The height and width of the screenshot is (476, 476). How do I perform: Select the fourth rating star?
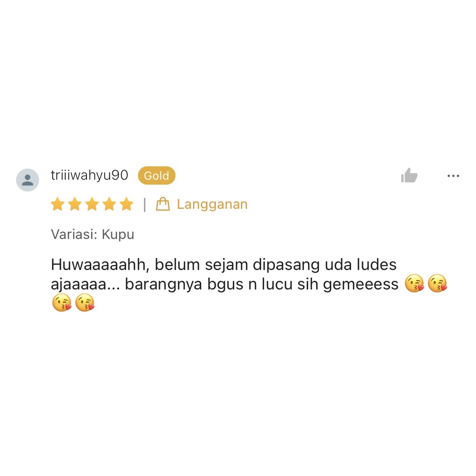point(109,204)
